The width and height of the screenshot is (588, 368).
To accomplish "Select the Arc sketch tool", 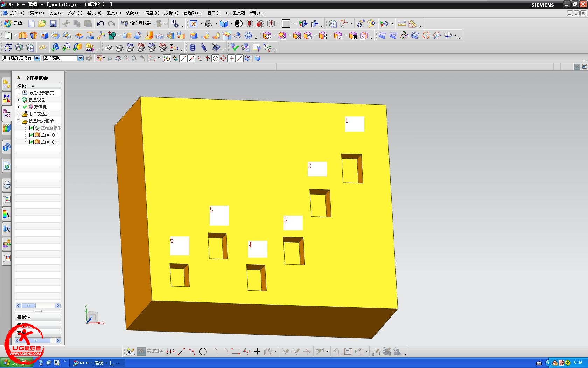I will pyautogui.click(x=192, y=351).
